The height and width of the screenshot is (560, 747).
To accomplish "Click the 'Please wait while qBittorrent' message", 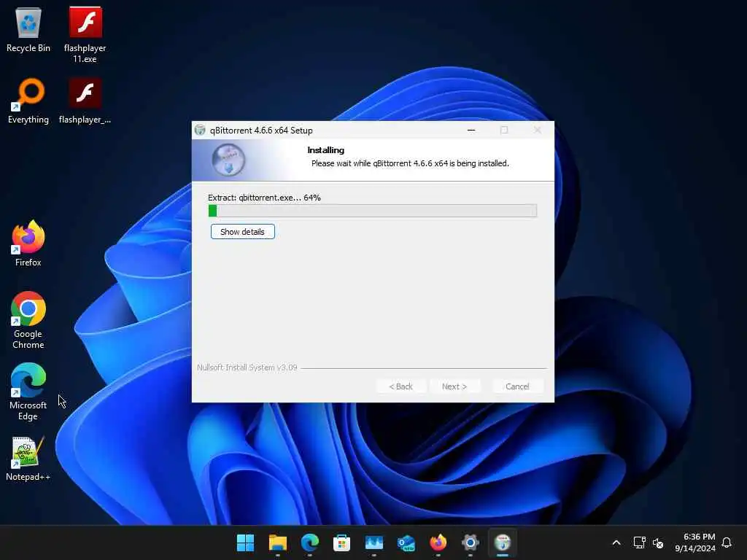I will (x=410, y=163).
